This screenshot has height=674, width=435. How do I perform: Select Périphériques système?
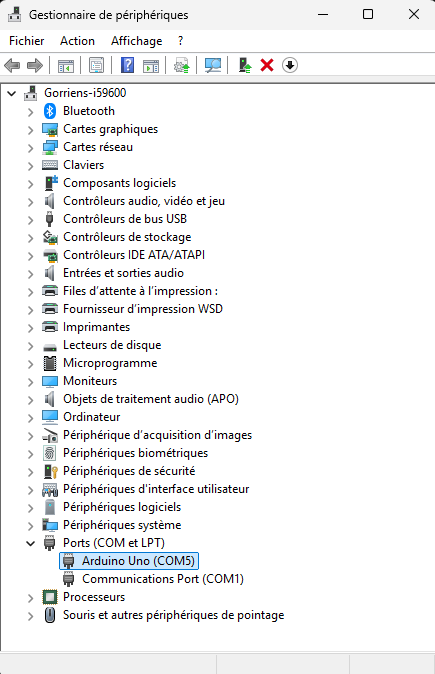click(x=122, y=525)
